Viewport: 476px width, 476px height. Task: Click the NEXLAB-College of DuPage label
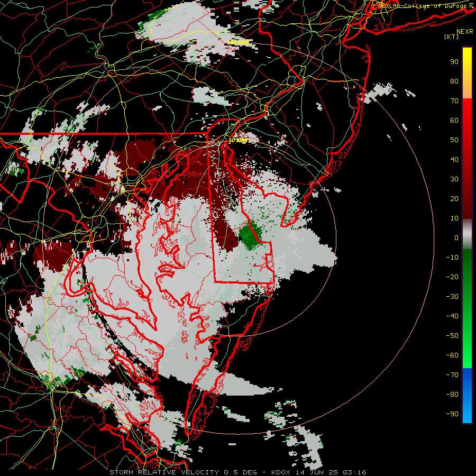click(425, 6)
